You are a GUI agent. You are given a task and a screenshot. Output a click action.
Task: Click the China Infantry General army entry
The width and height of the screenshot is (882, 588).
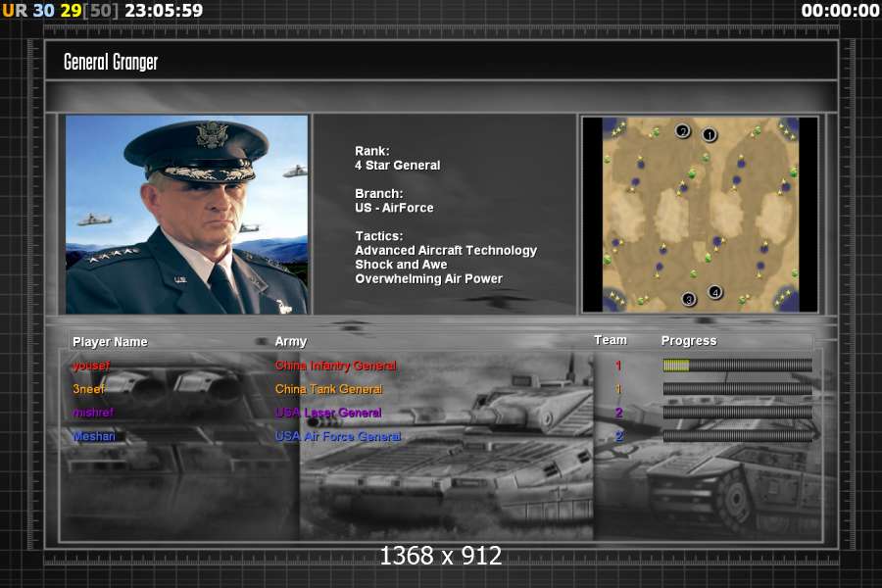click(335, 366)
